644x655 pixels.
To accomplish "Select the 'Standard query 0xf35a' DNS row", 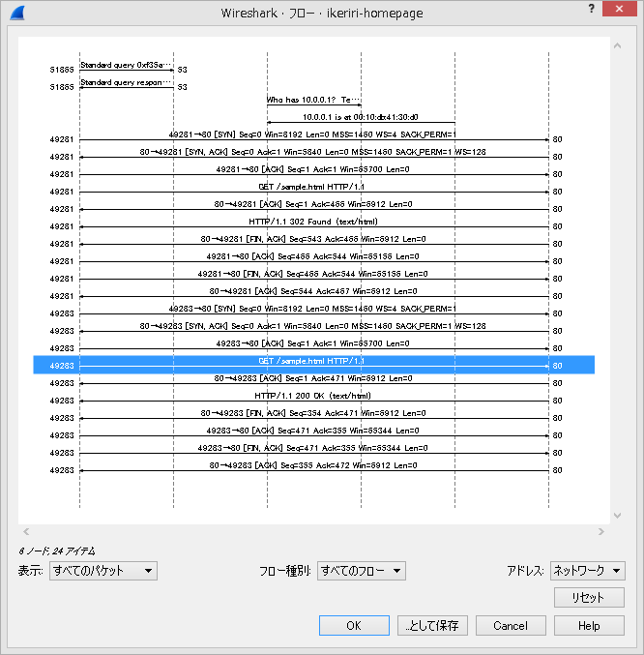I will [x=314, y=69].
